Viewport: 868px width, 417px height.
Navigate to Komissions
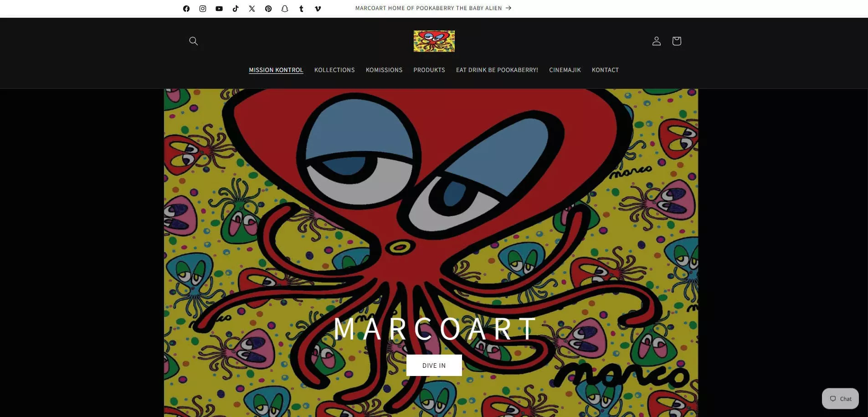[x=384, y=70]
